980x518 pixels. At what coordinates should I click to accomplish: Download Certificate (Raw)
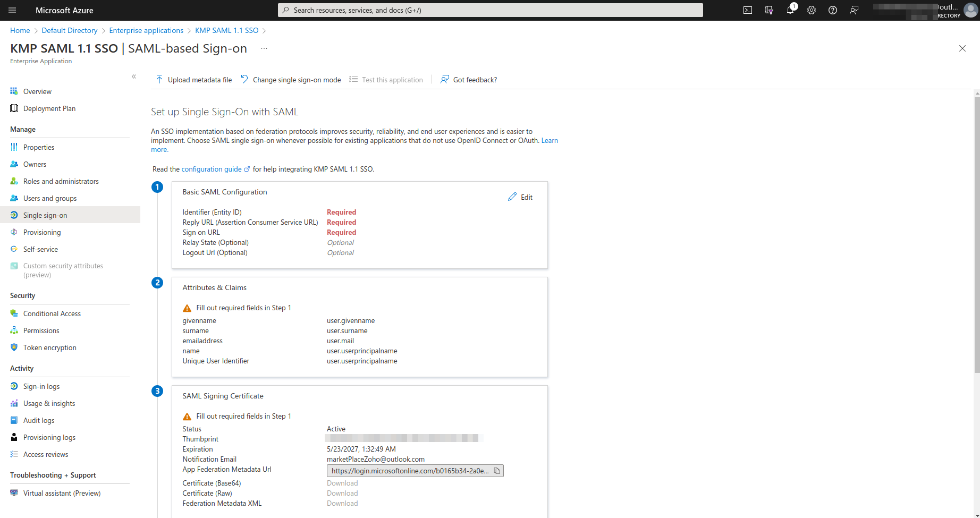(x=342, y=493)
